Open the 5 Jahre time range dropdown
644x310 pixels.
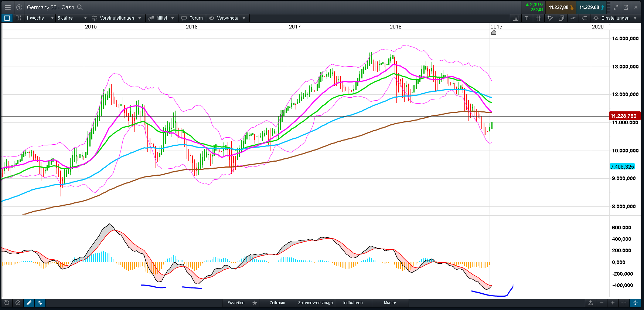coord(72,18)
